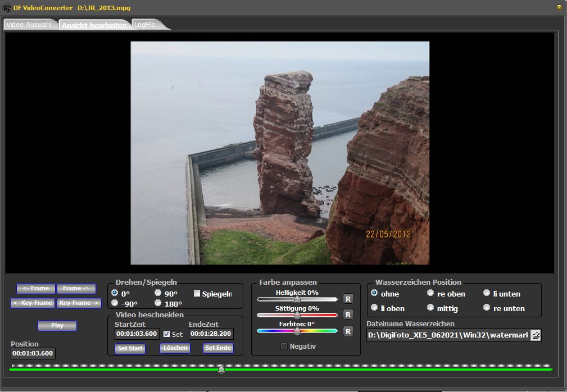Choose watermark position re oben

430,293
